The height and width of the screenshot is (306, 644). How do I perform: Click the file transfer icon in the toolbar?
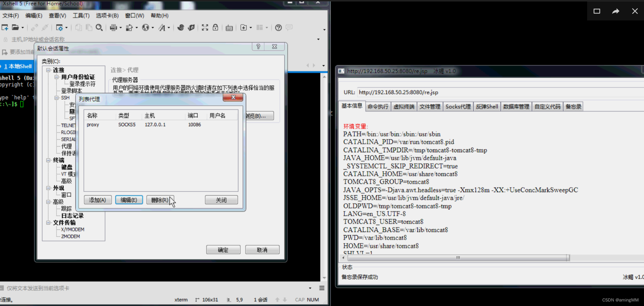point(129,27)
